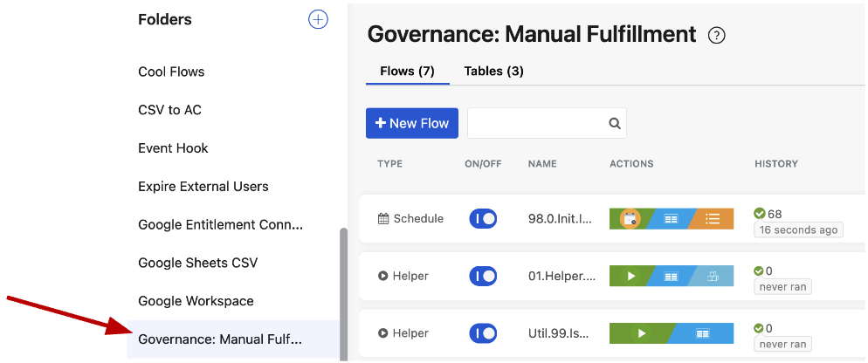
Task: Open the Google Workspace folder
Action: coord(196,301)
